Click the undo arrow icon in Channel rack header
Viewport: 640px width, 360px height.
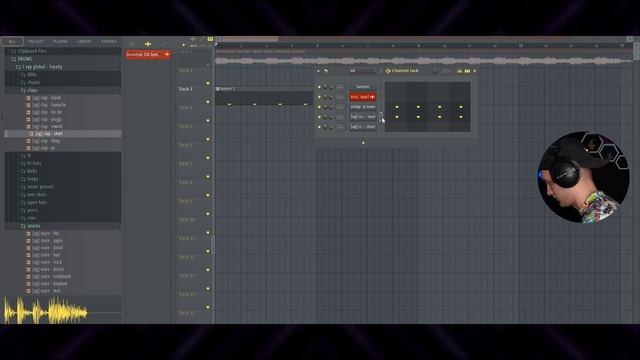pos(326,71)
